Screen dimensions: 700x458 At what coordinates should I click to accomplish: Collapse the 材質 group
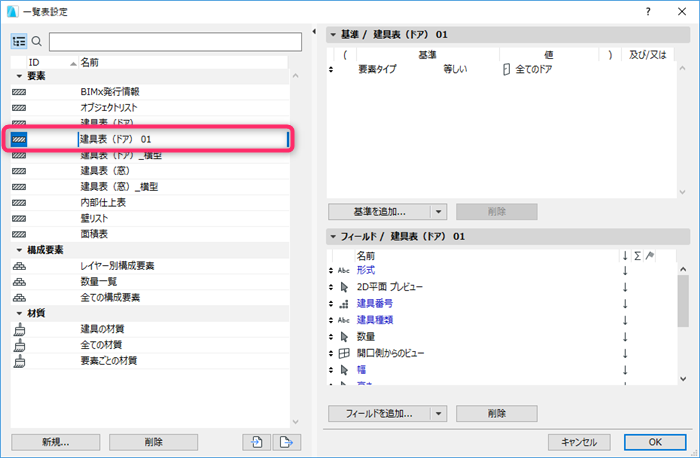[19, 313]
